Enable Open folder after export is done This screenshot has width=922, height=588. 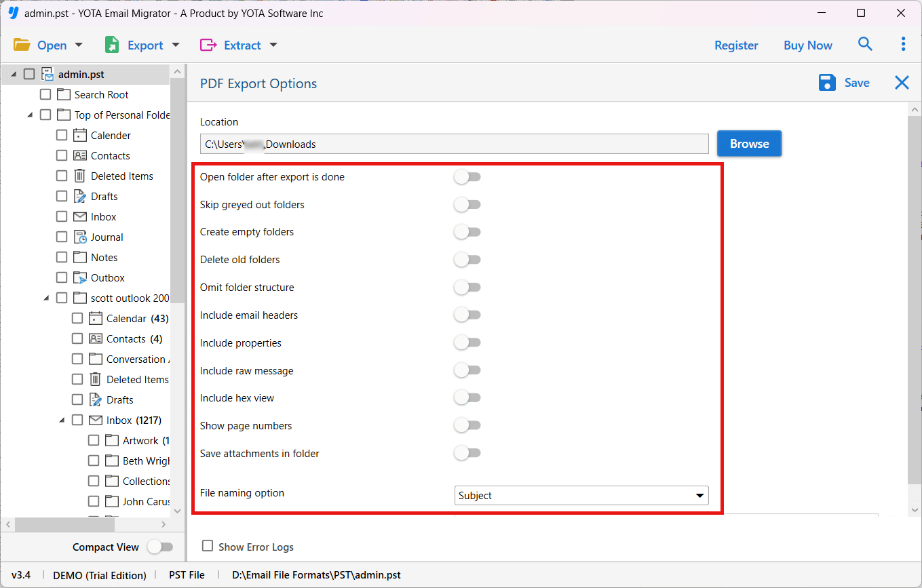click(467, 177)
